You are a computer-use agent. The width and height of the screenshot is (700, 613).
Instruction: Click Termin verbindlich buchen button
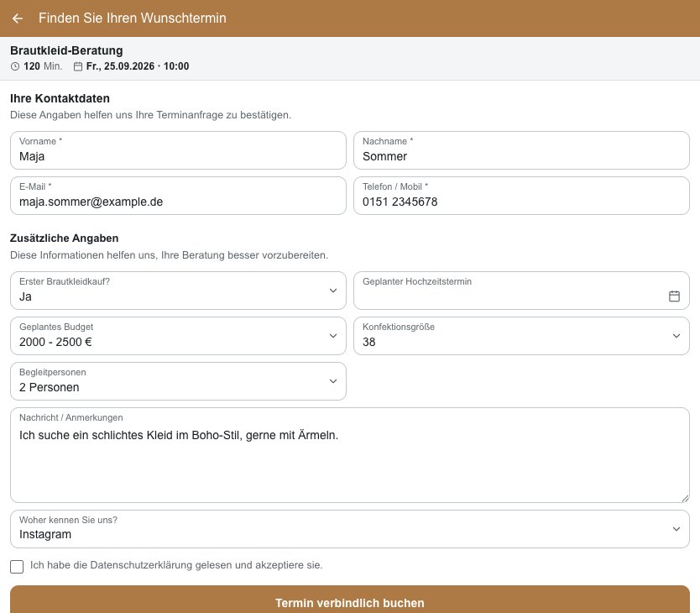[350, 600]
